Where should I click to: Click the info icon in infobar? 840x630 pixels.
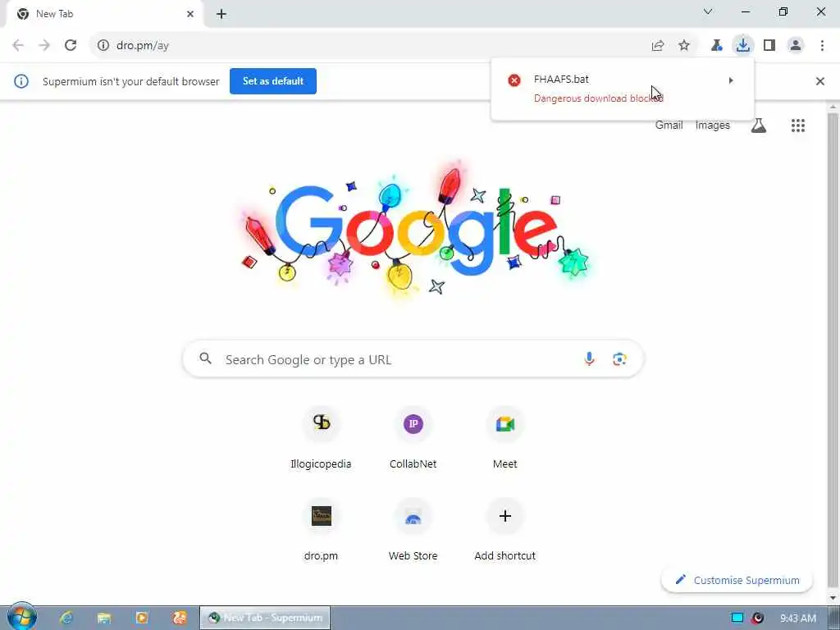21,81
